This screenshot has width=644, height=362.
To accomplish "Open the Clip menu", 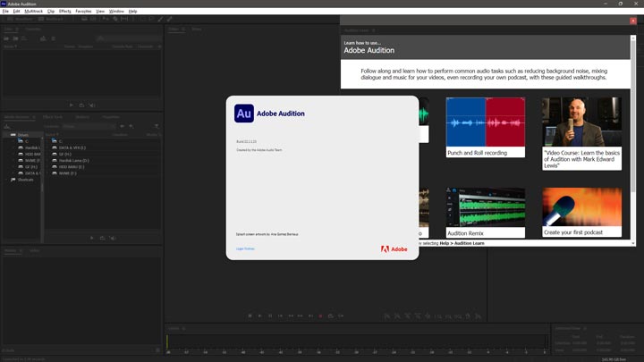I will pyautogui.click(x=51, y=11).
